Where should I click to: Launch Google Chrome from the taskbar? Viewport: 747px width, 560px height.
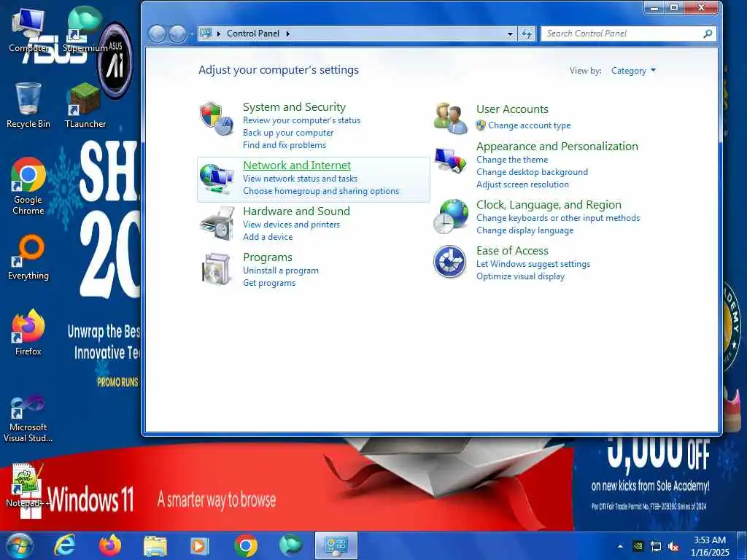(246, 545)
